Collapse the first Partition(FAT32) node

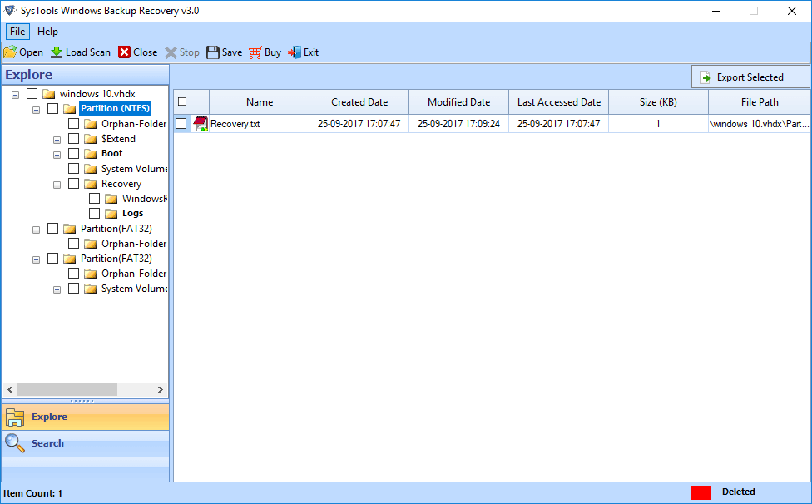pyautogui.click(x=37, y=230)
